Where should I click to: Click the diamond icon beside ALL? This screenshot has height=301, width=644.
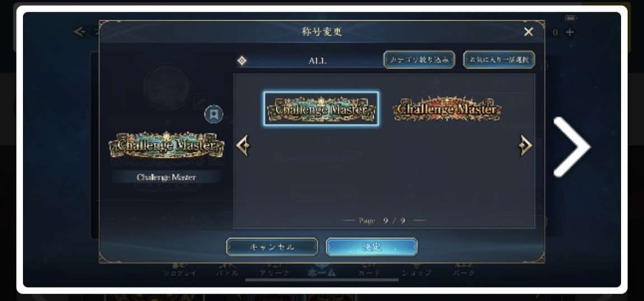242,61
